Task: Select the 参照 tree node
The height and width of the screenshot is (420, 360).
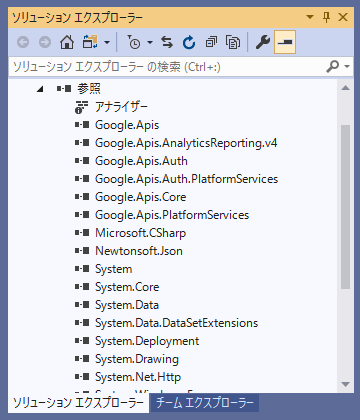Action: point(89,89)
